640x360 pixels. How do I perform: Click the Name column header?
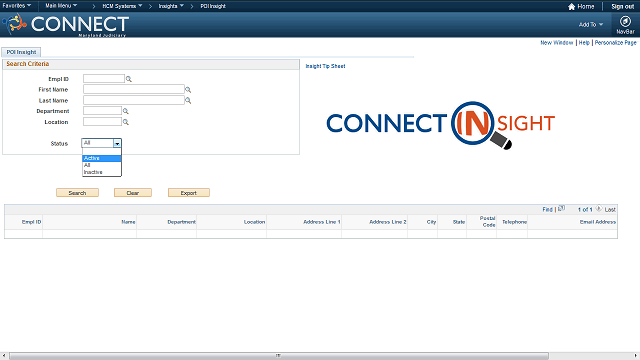(128, 222)
